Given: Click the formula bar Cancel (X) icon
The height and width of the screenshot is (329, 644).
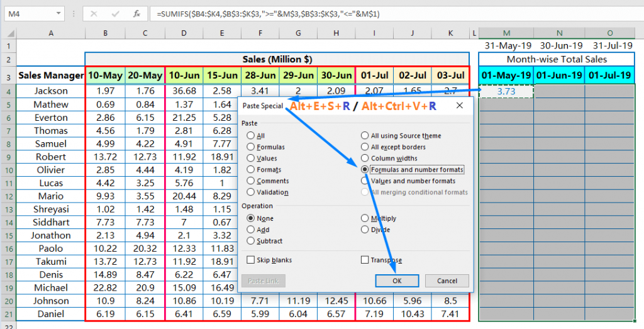Looking at the screenshot, I should 94,13.
